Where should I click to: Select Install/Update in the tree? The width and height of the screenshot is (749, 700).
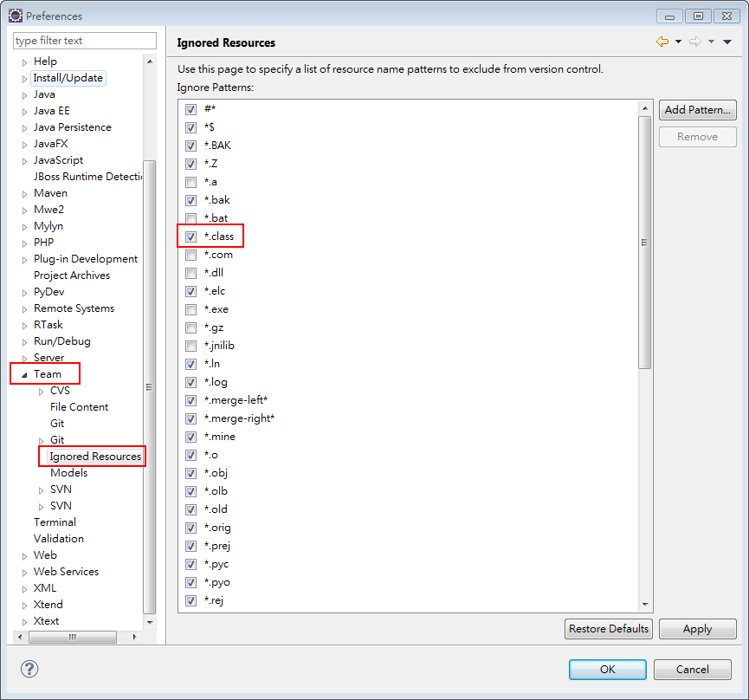tap(68, 78)
